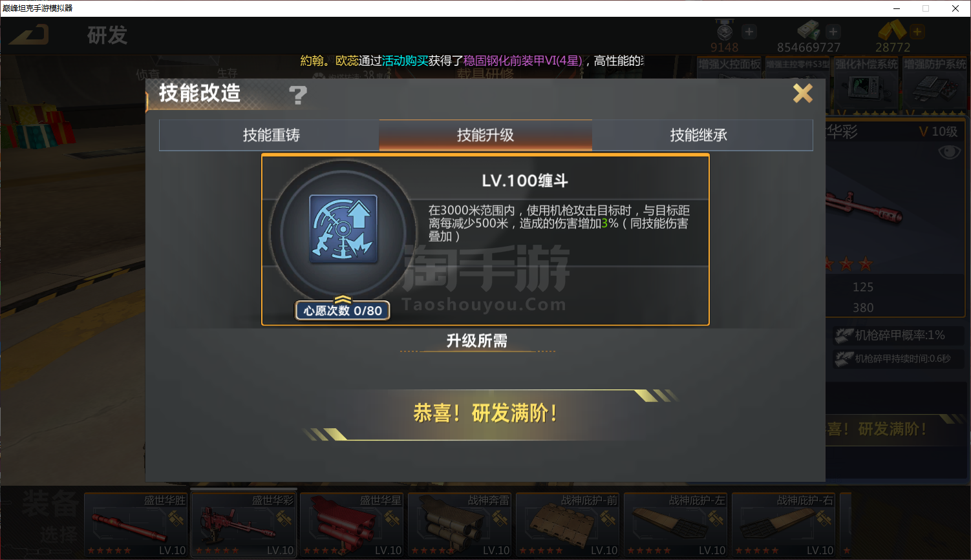Click the 恭喜！研发满阶！ banner
This screenshot has width=971, height=560.
tap(486, 413)
